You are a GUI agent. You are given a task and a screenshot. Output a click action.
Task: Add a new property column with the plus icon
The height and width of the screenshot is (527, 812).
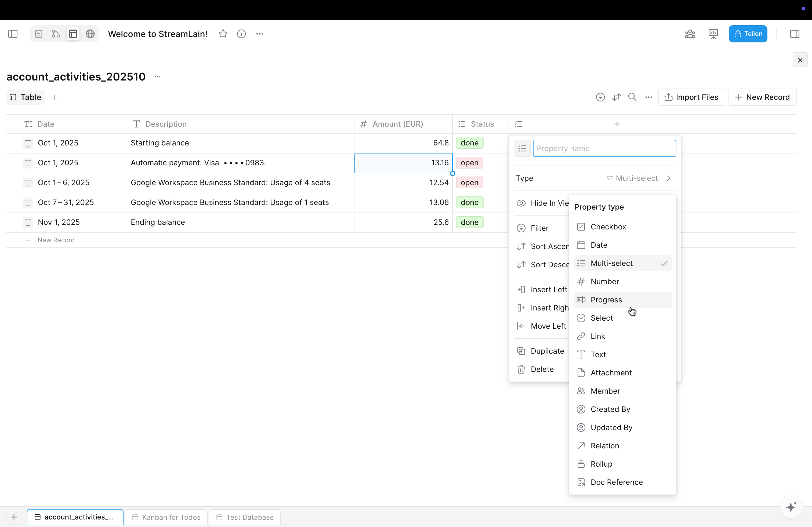(x=617, y=124)
